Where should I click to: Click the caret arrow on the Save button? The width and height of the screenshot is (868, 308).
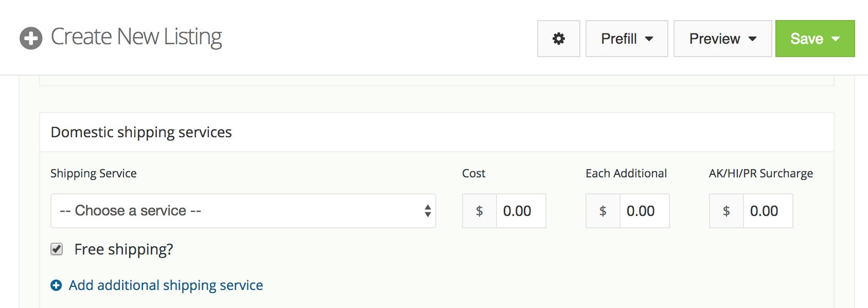[836, 39]
